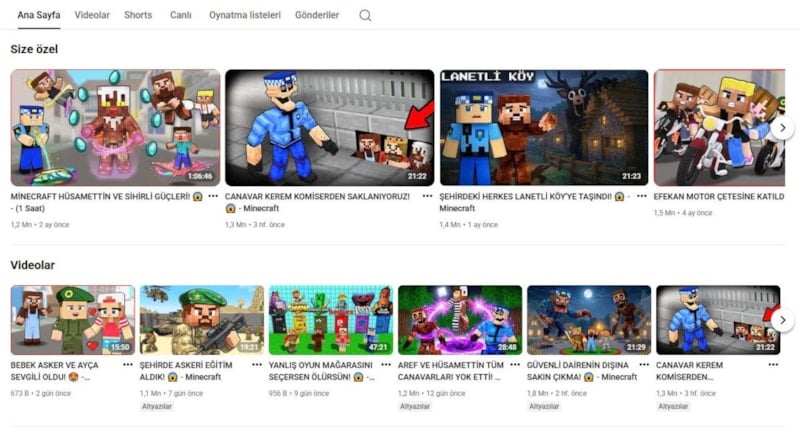Open three-dot menu for YANLIŞ OYUN MAĞARASINI video
Image resolution: width=800 pixels, height=429 pixels.
(385, 366)
